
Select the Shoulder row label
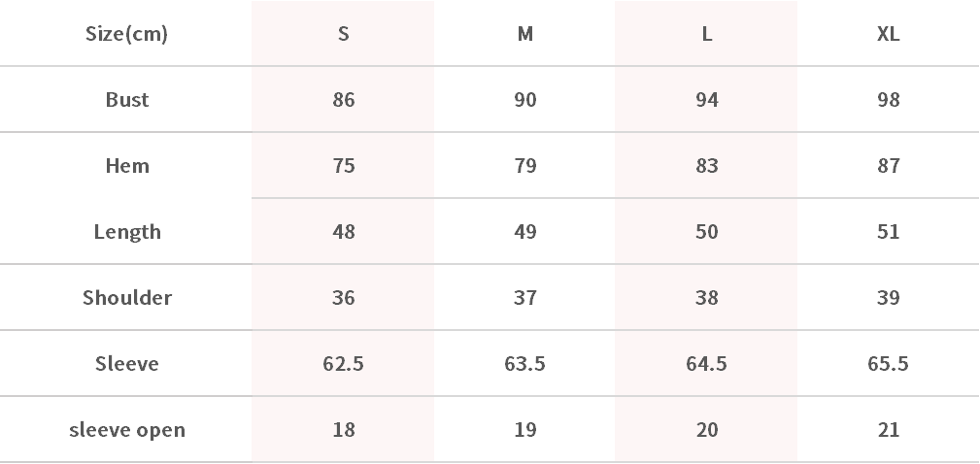(x=126, y=298)
